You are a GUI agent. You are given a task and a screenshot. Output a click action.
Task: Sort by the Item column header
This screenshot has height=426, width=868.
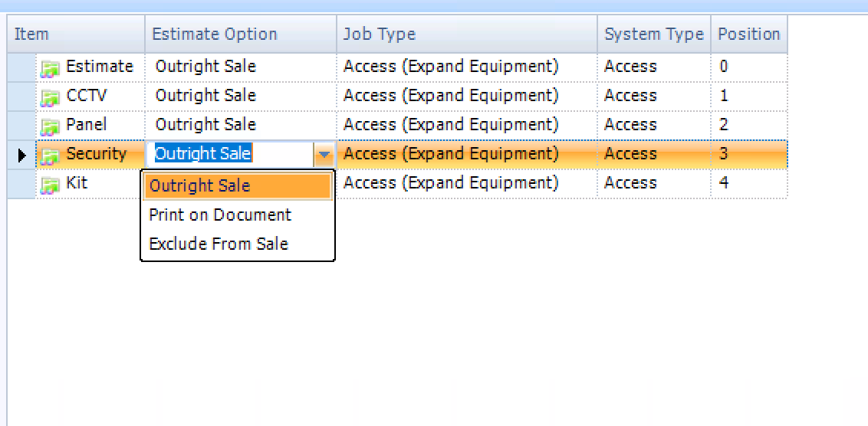tap(77, 34)
